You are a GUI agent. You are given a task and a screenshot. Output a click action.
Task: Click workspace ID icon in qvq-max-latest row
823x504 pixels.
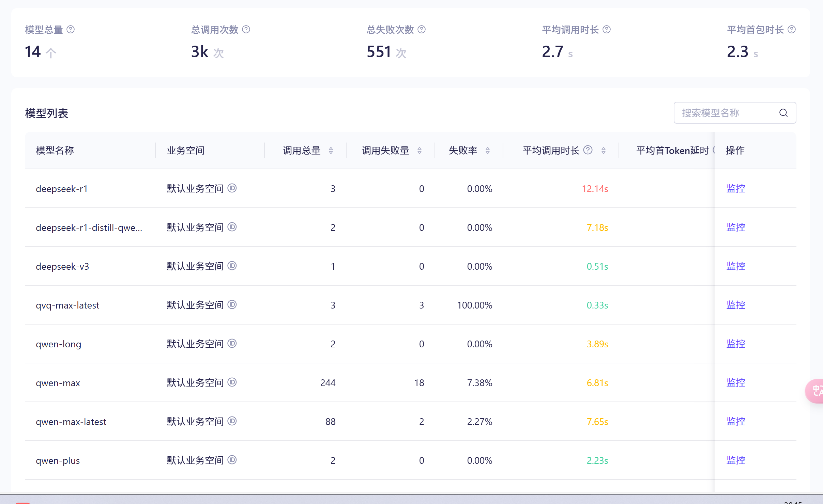pyautogui.click(x=232, y=304)
